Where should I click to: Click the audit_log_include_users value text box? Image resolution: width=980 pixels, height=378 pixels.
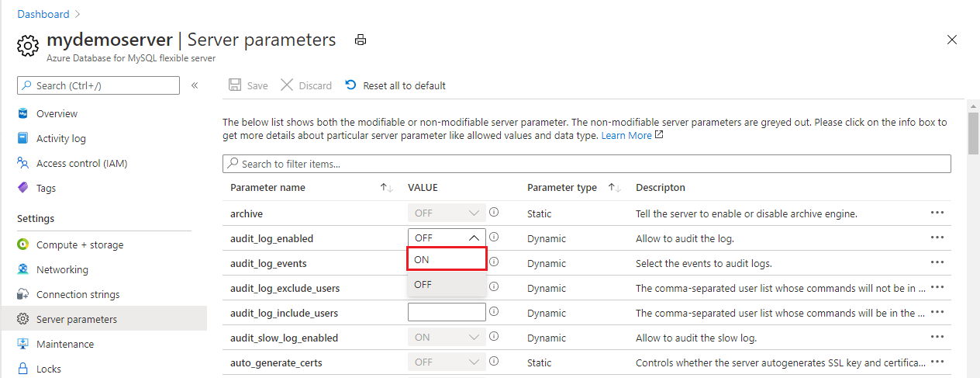447,313
